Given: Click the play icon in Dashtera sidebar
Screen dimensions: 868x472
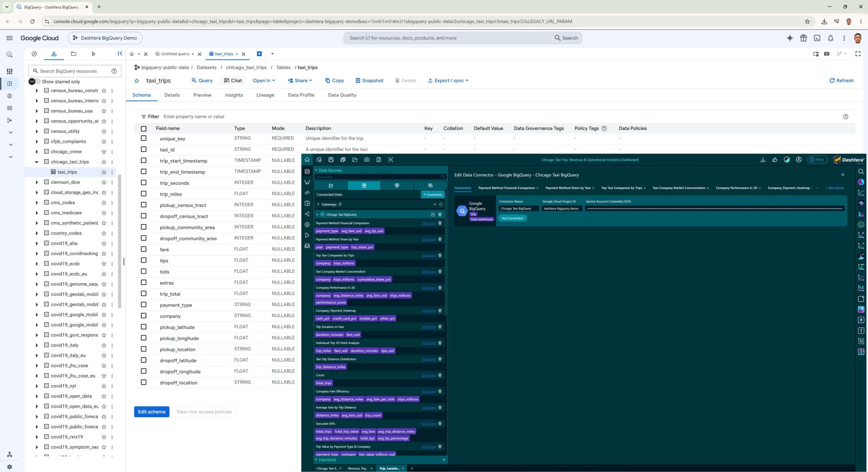Looking at the screenshot, I should pyautogui.click(x=307, y=235).
